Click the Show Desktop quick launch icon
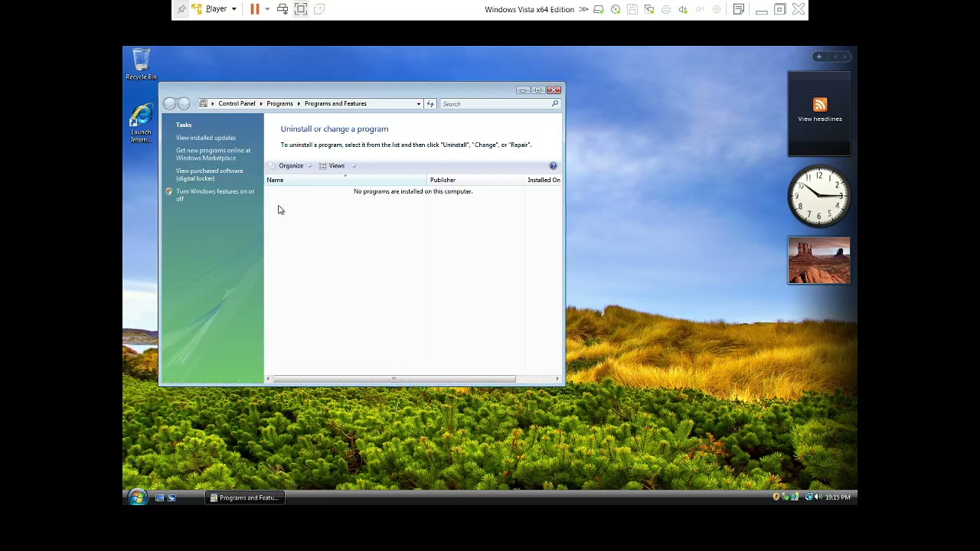The width and height of the screenshot is (980, 551). 159,497
